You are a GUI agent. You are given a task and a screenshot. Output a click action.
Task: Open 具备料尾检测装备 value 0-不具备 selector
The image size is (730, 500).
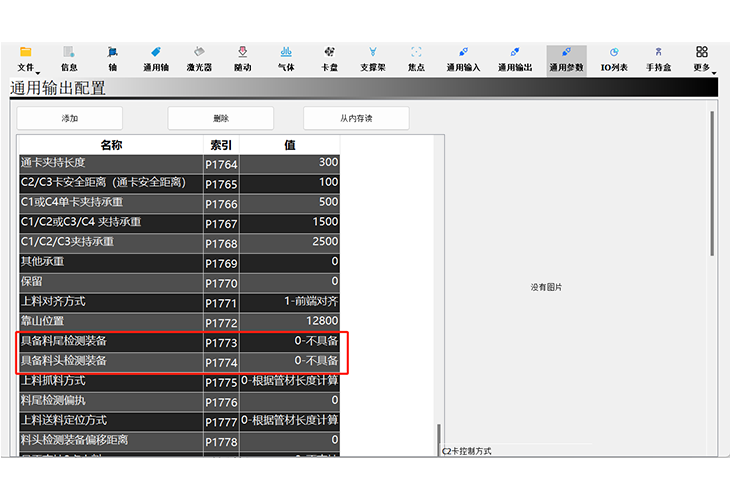point(290,342)
